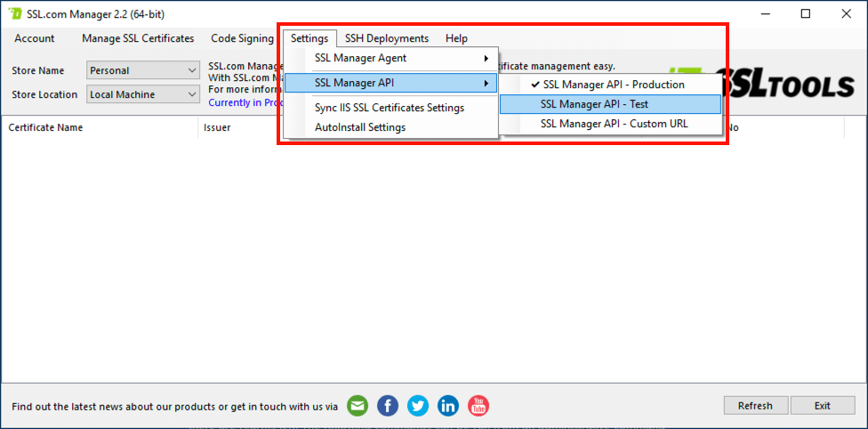
Task: Open the Twitter social icon
Action: click(x=418, y=406)
